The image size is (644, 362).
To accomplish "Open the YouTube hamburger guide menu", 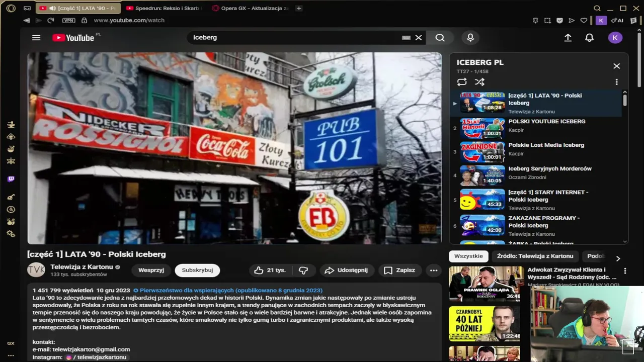I will (x=36, y=38).
